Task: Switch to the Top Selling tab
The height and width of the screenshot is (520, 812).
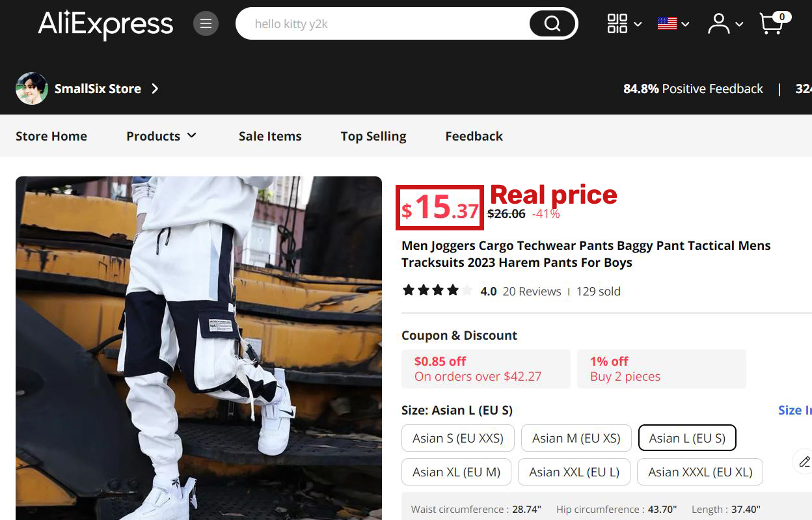Action: [x=373, y=136]
